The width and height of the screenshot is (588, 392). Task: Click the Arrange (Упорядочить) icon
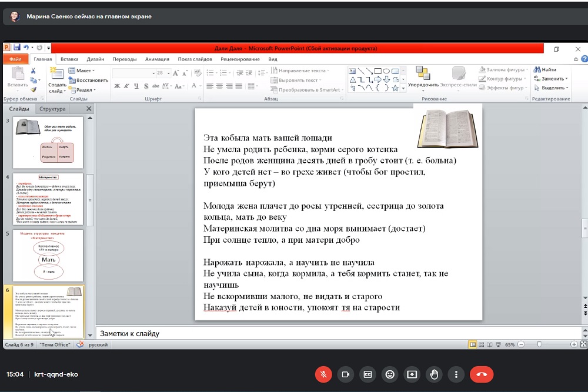pyautogui.click(x=423, y=73)
